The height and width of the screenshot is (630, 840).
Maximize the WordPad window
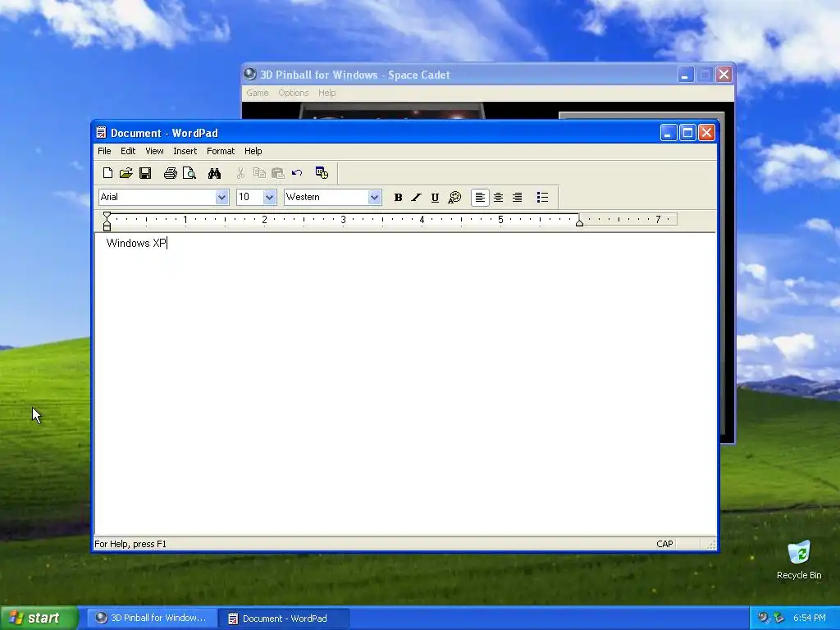point(687,132)
